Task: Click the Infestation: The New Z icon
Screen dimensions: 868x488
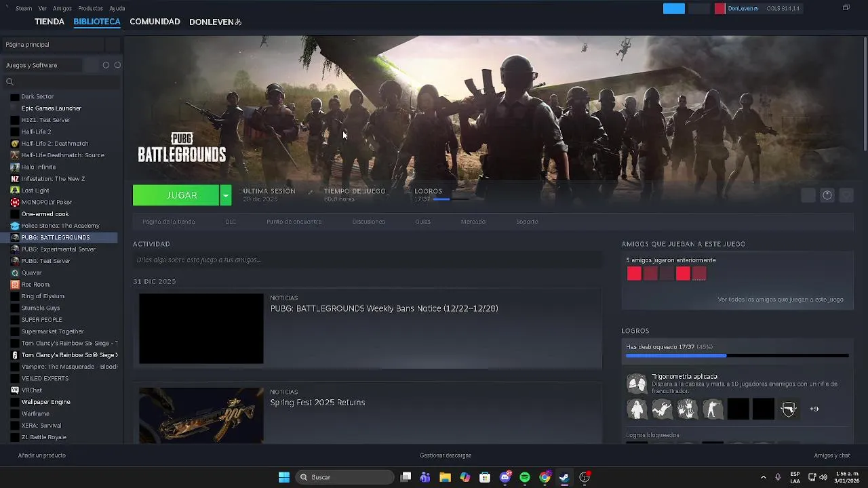Action: tap(15, 179)
